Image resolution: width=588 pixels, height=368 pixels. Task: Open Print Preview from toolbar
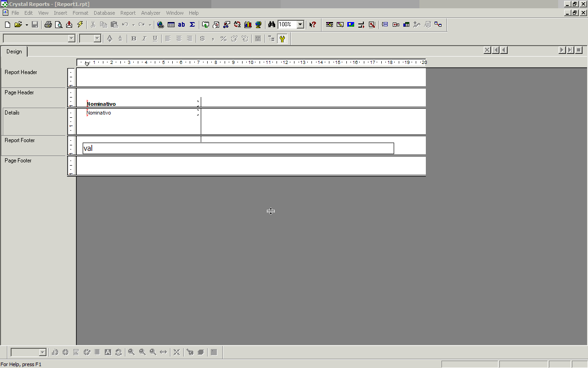coord(59,24)
